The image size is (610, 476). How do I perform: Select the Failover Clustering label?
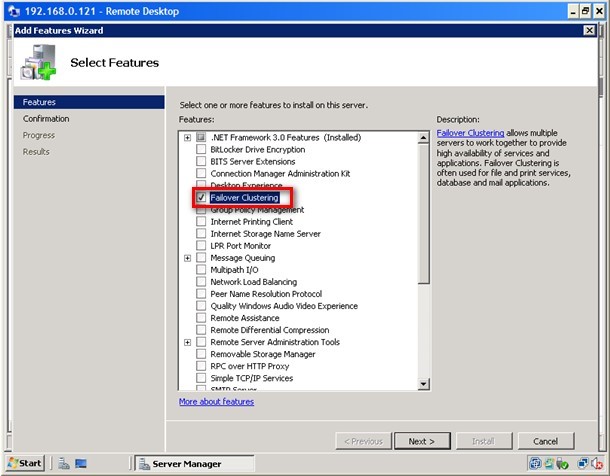244,198
